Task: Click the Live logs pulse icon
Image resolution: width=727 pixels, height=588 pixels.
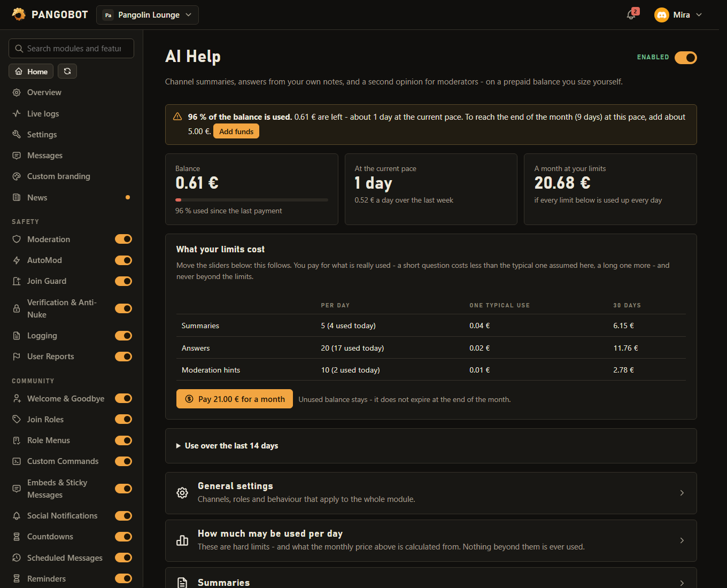Action: [x=17, y=113]
